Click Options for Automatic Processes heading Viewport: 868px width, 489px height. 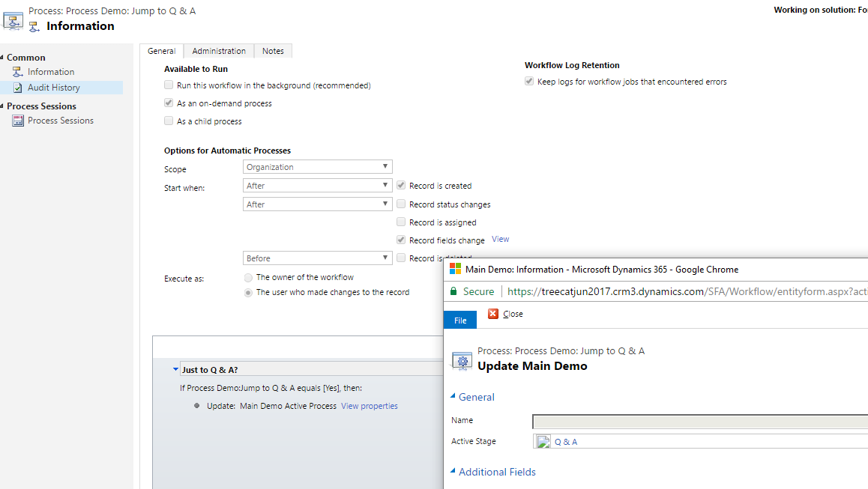(x=227, y=151)
